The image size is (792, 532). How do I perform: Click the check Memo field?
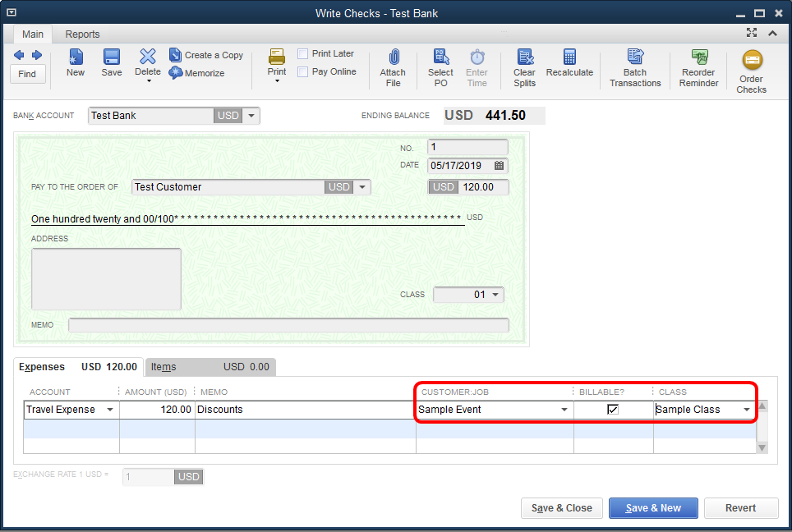288,325
